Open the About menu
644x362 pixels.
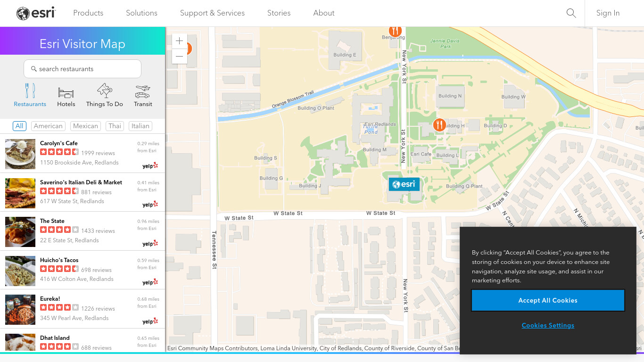324,13
